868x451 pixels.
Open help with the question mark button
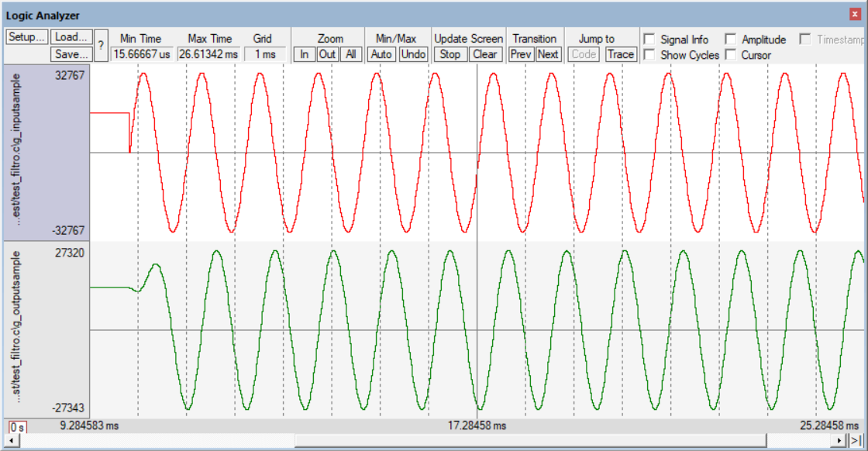coord(101,46)
